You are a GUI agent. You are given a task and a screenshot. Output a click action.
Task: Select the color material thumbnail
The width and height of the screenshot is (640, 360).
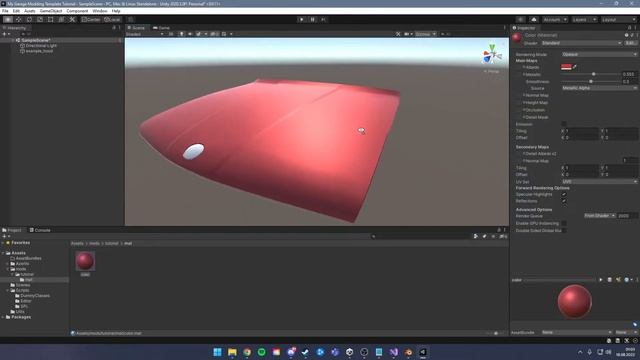tap(85, 261)
